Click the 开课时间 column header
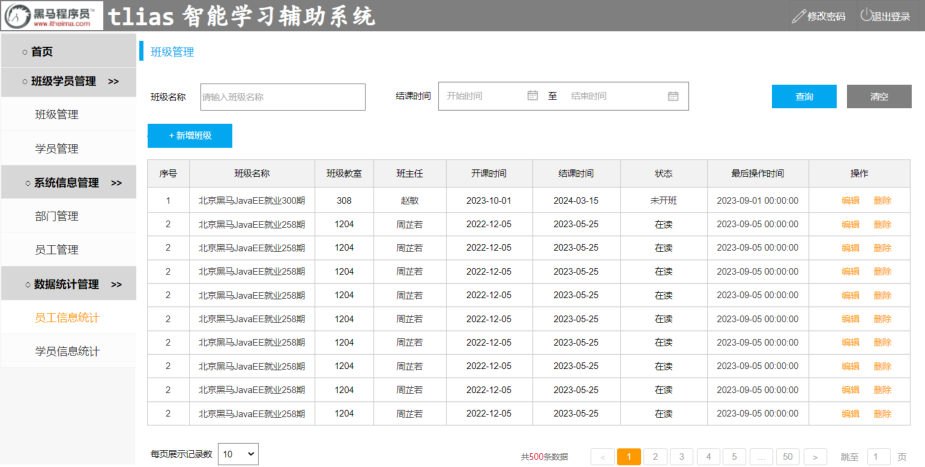 tap(488, 173)
